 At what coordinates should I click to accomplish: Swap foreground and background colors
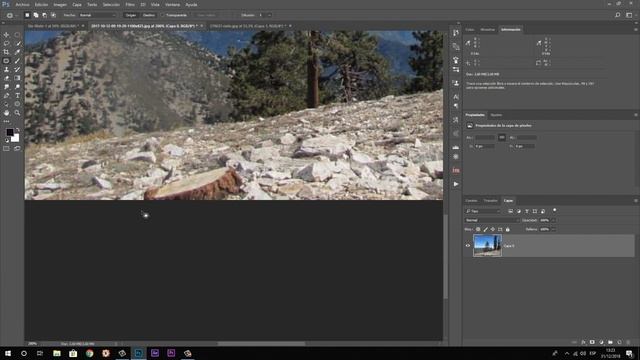[x=18, y=129]
